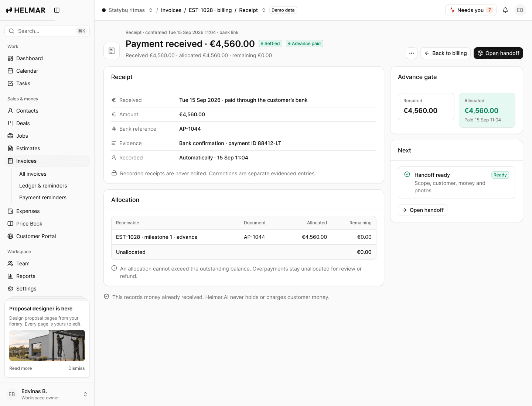Open the Needs you 7 inbox
Viewport: 532px width, 406px height.
click(x=471, y=10)
